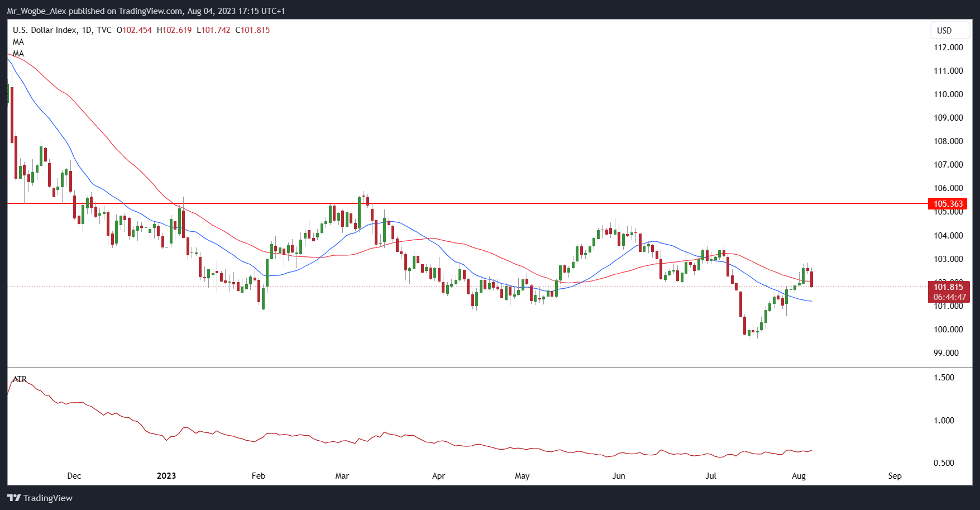Click the countdown timer 06:44:47
Viewport: 980px width, 510px height.
click(949, 297)
